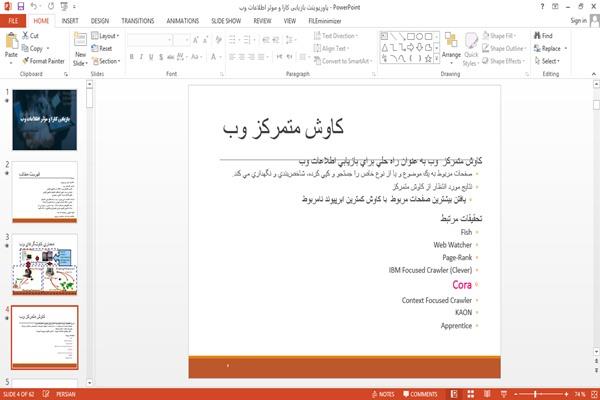The image size is (600, 400).
Task: Open Quick Styles gallery
Action: click(471, 49)
